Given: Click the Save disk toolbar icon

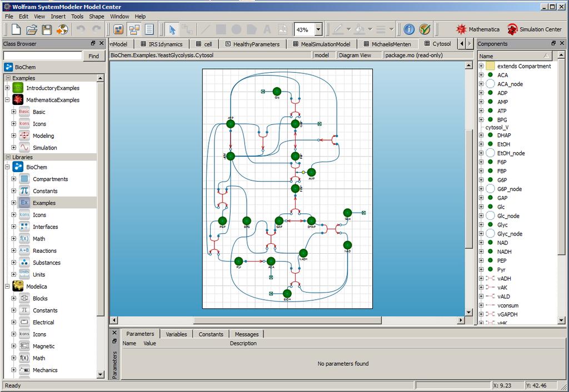Looking at the screenshot, I should 47,29.
